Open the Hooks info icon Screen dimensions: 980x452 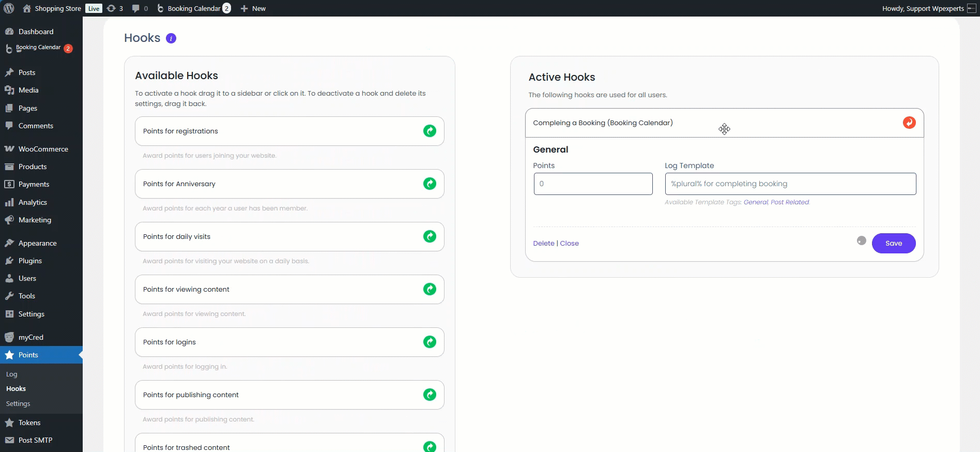point(171,38)
